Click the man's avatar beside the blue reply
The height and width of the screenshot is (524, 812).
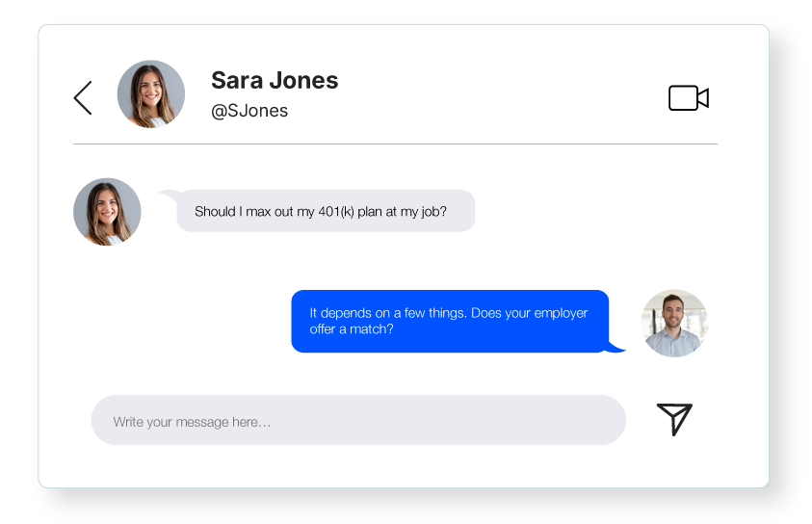(673, 323)
